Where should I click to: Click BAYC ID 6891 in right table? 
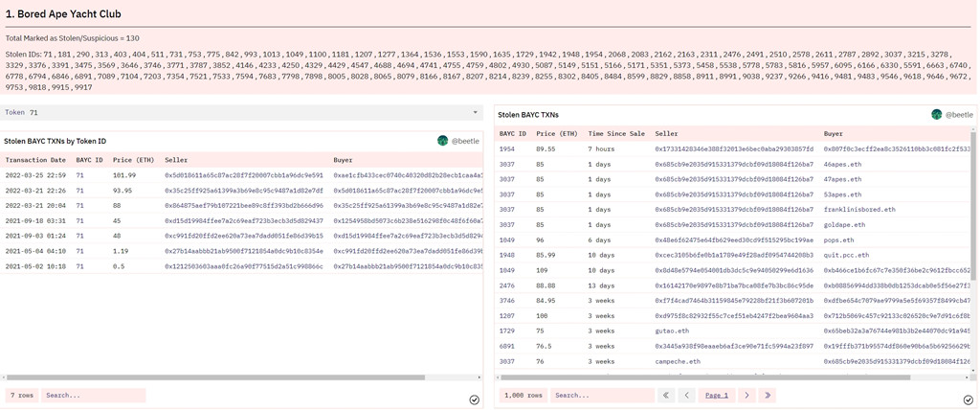[x=507, y=346]
